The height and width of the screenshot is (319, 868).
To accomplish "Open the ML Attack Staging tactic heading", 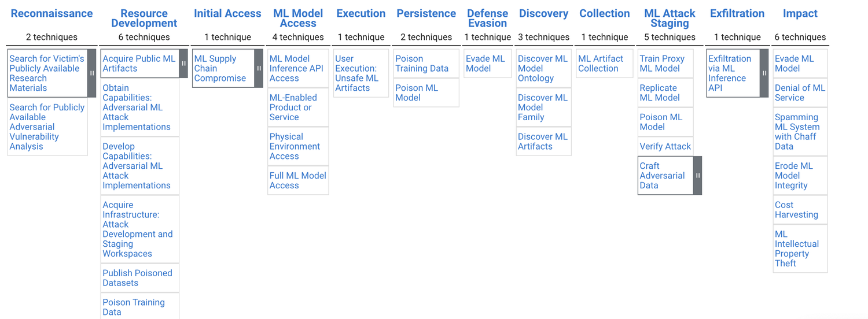I will [x=670, y=18].
